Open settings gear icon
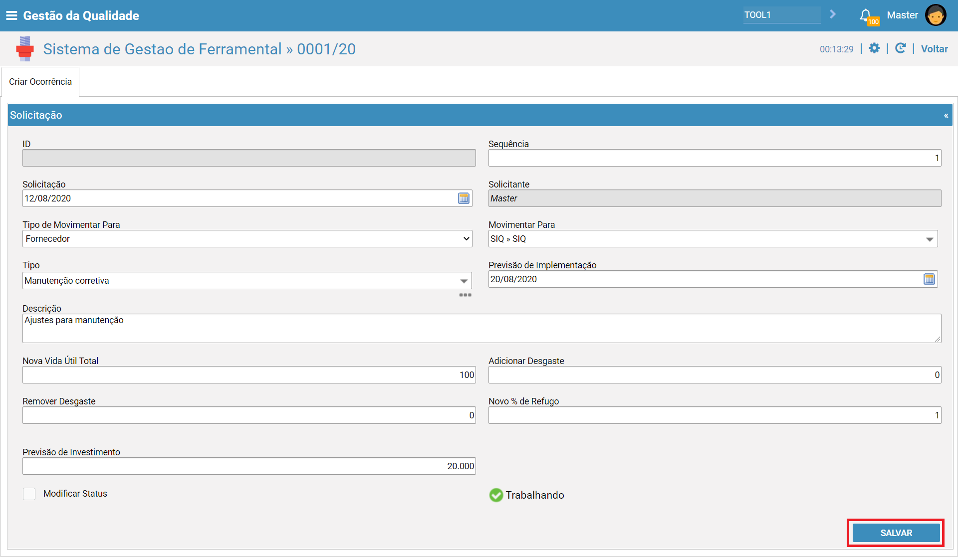This screenshot has height=560, width=958. pos(874,48)
